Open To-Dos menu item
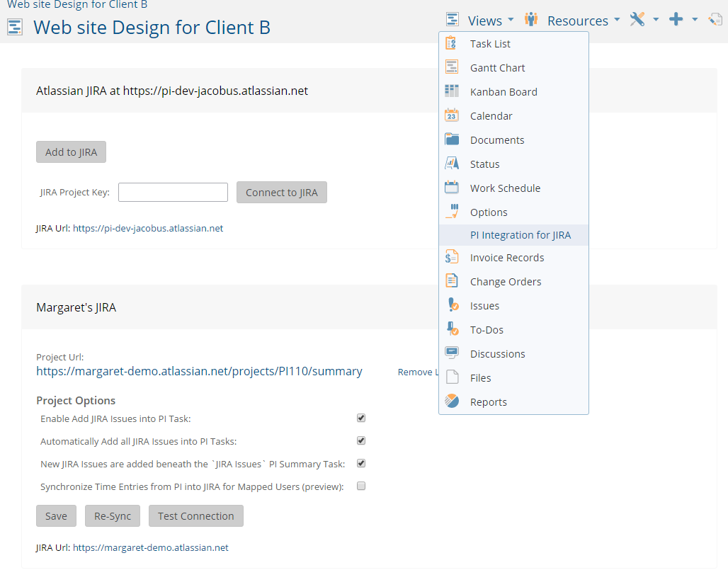 pos(513,330)
